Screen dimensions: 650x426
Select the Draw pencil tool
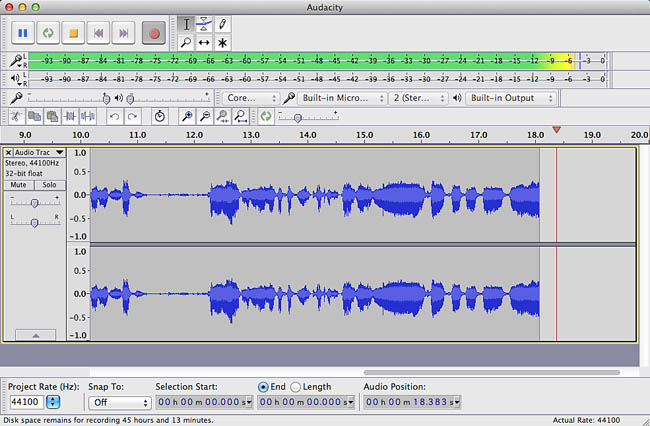pos(222,24)
